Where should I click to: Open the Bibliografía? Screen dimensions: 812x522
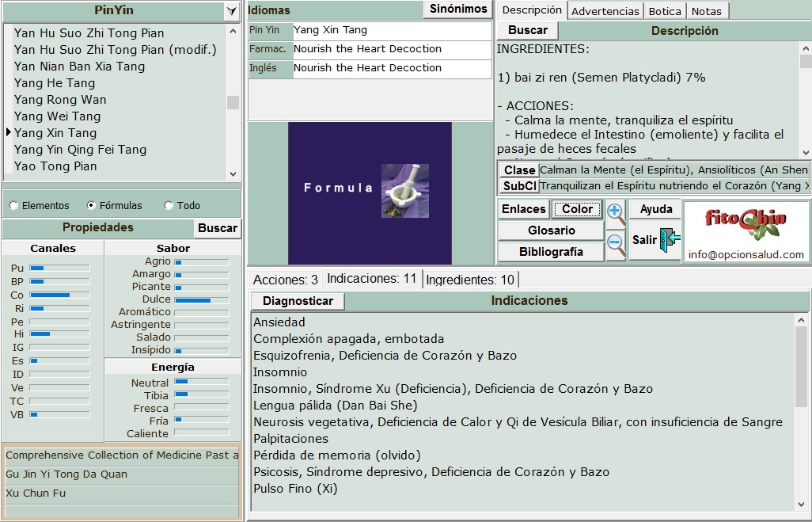(x=551, y=252)
